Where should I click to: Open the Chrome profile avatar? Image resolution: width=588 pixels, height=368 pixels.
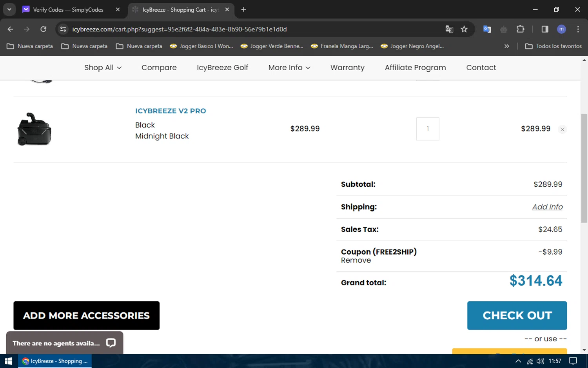(x=561, y=29)
